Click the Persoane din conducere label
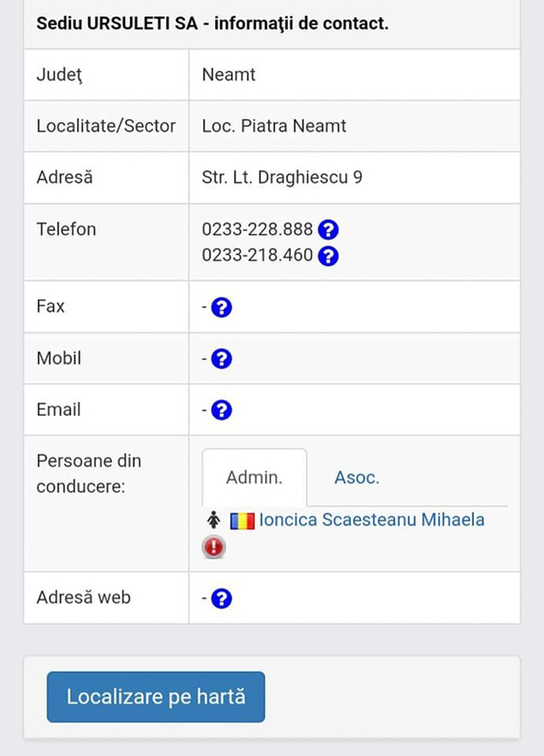 pos(87,474)
